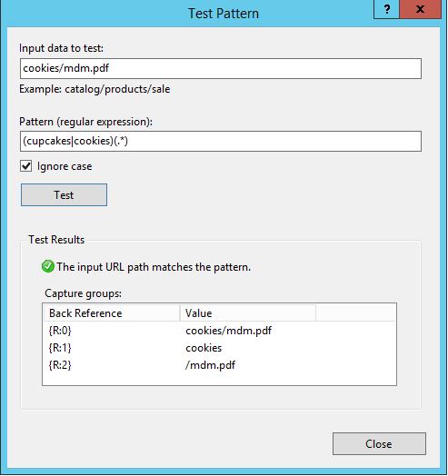This screenshot has width=448, height=476.
Task: Click the cookies/mdm.pdf value in results list
Action: [x=228, y=331]
